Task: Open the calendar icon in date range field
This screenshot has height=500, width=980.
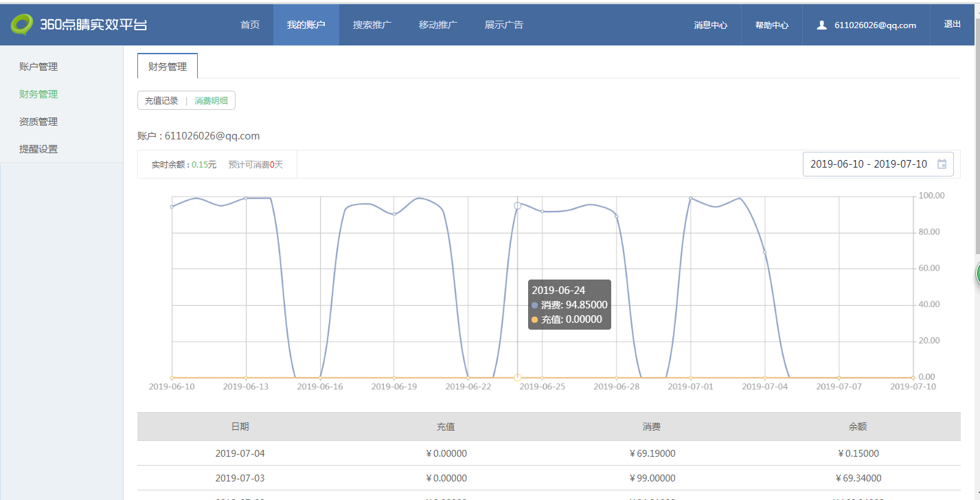Action: (942, 164)
